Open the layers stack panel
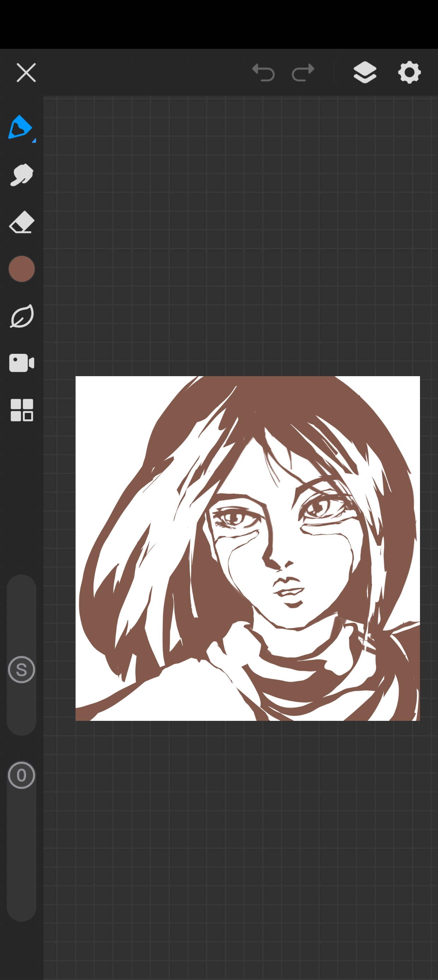This screenshot has height=980, width=438. [x=365, y=72]
